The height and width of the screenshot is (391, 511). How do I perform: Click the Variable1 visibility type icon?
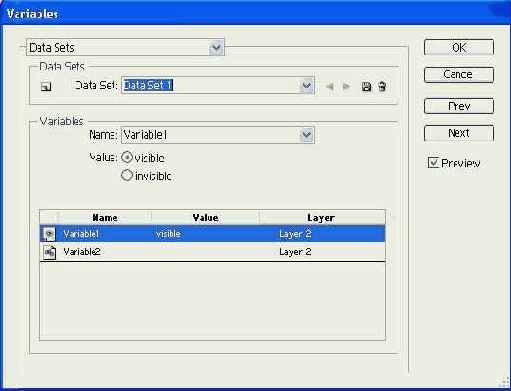pos(49,234)
